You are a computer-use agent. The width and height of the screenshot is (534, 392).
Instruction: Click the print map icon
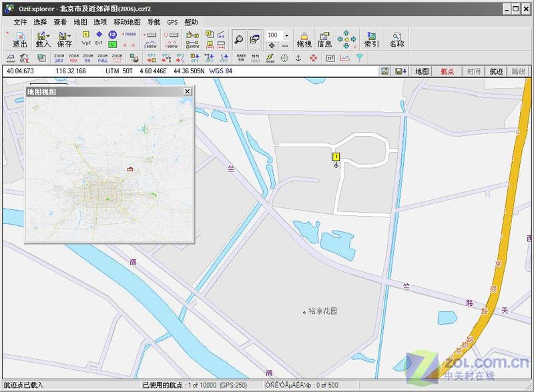[x=134, y=58]
